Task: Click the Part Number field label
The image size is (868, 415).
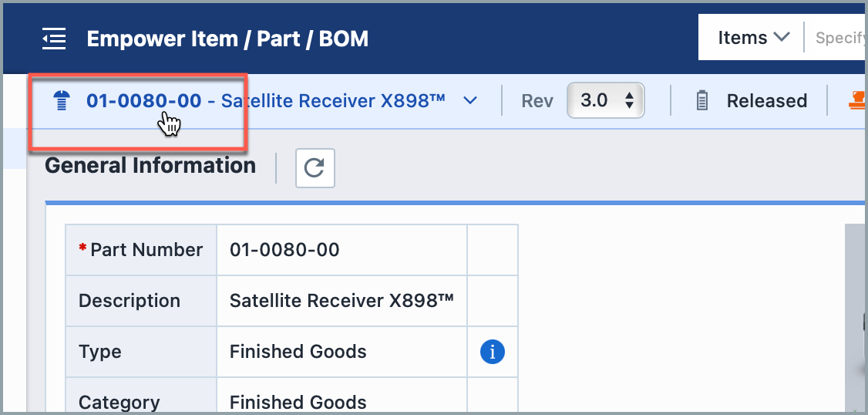Action: click(146, 250)
